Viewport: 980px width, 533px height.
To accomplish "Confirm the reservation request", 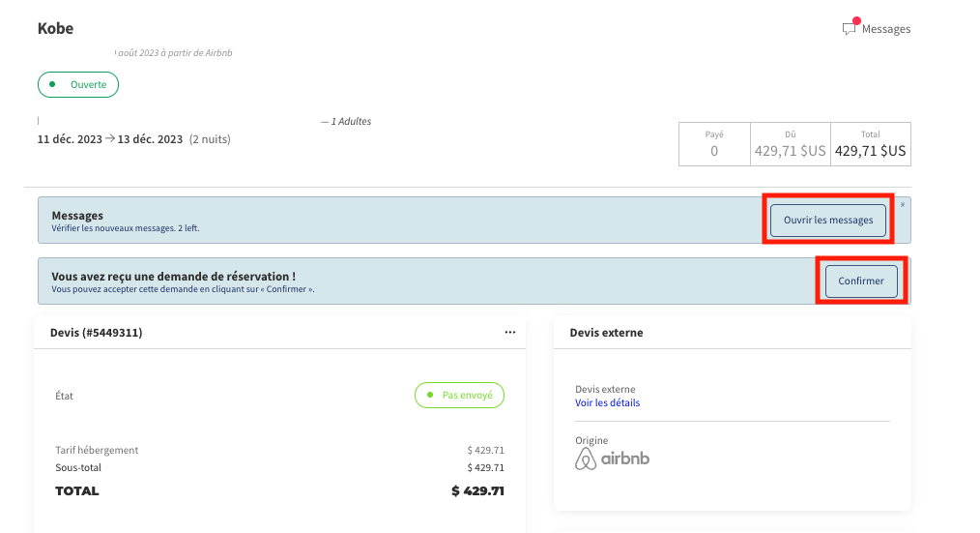I will 861,281.
